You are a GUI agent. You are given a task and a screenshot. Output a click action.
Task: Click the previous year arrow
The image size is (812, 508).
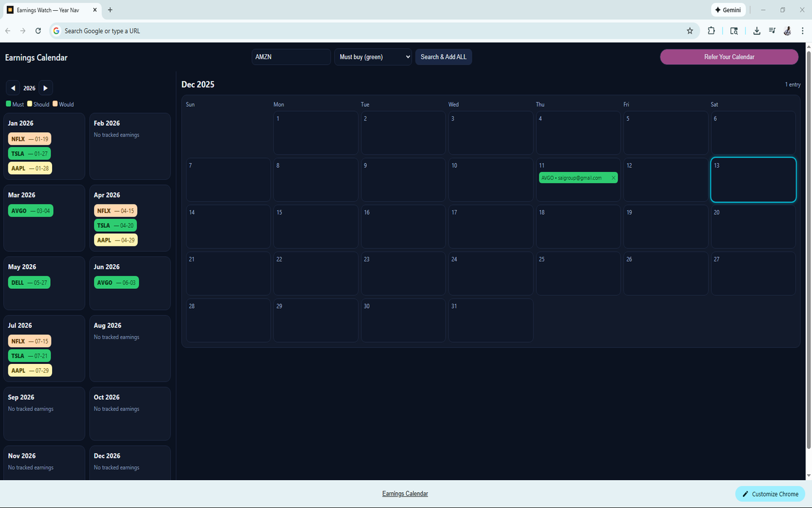(x=13, y=88)
